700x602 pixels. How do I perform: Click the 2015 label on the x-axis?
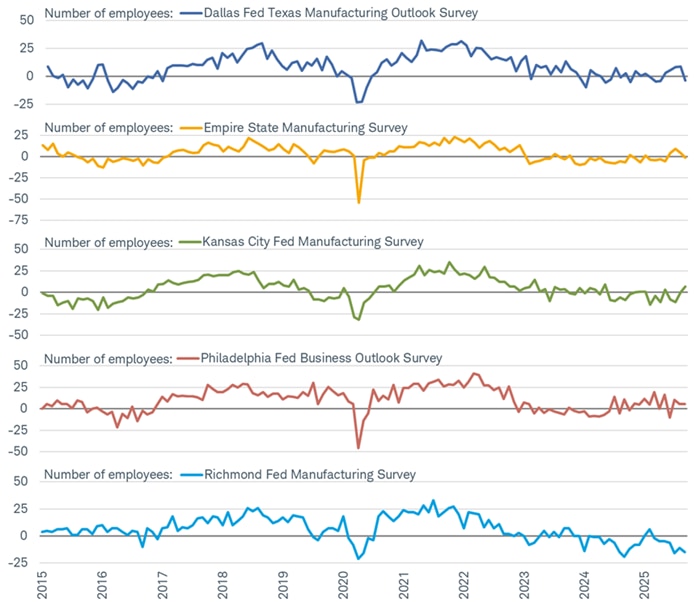coord(42,586)
